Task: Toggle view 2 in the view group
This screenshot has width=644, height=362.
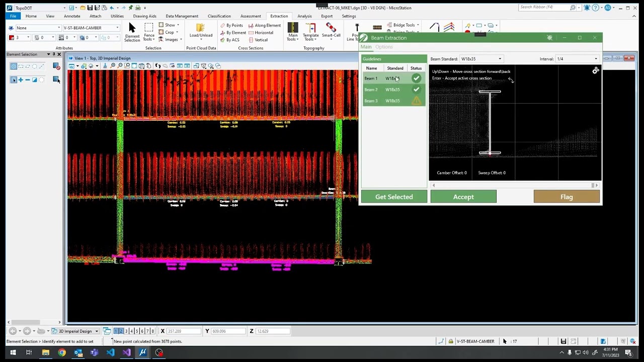Action: 121,331
